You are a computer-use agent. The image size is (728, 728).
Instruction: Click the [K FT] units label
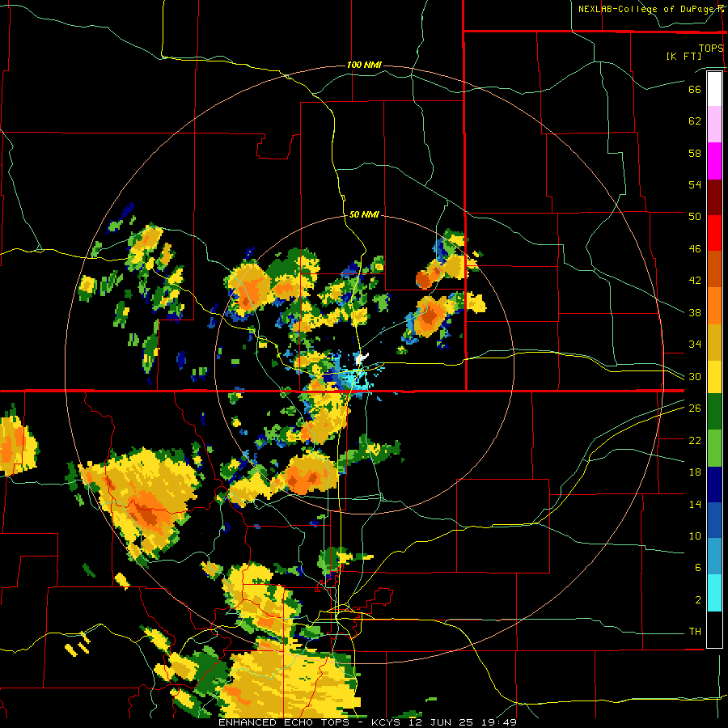[684, 56]
